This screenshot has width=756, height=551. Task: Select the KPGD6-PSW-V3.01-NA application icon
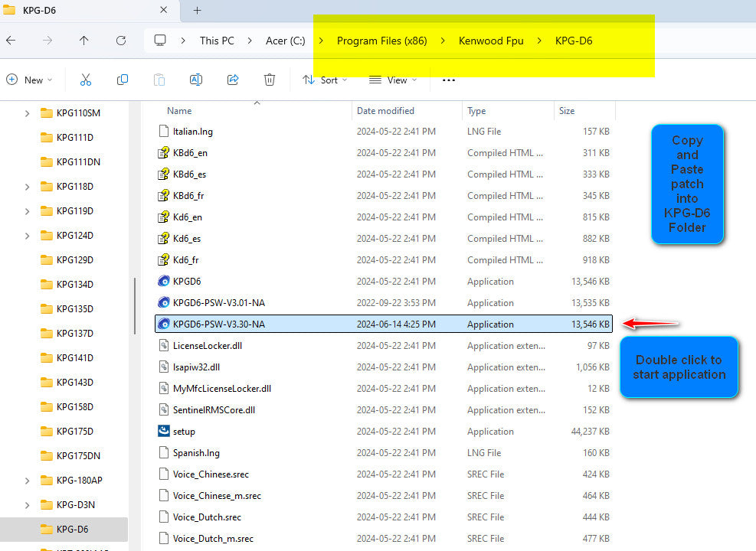click(x=163, y=302)
